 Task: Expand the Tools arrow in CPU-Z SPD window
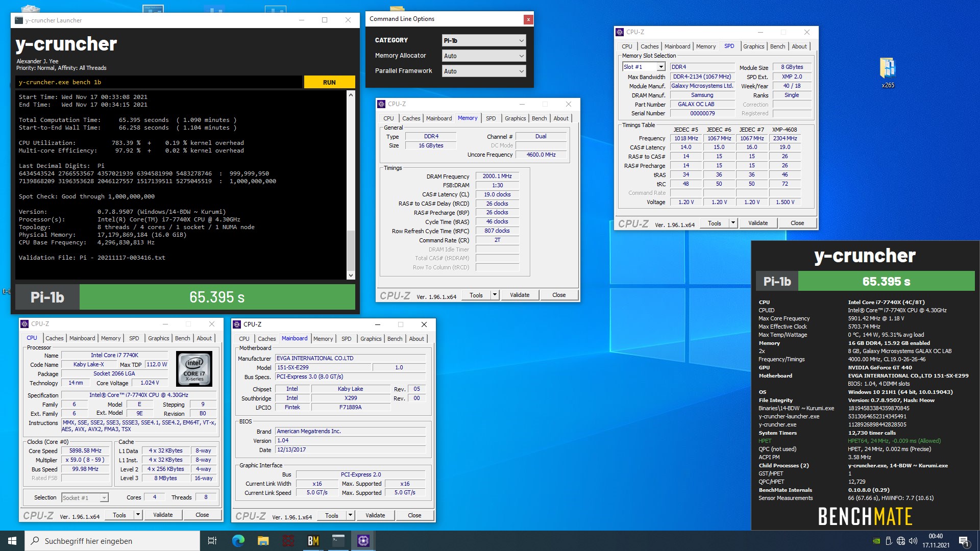point(733,223)
